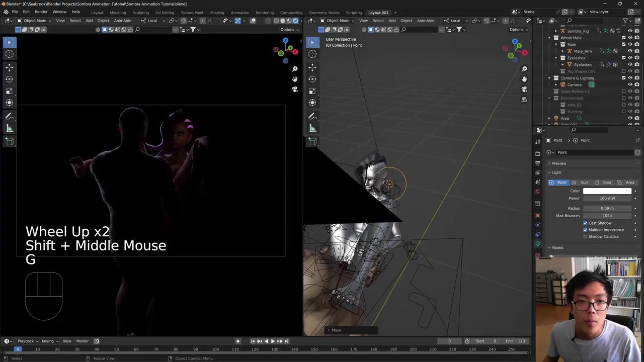
Task: Select the Measure tool in left viewport
Action: [10, 128]
